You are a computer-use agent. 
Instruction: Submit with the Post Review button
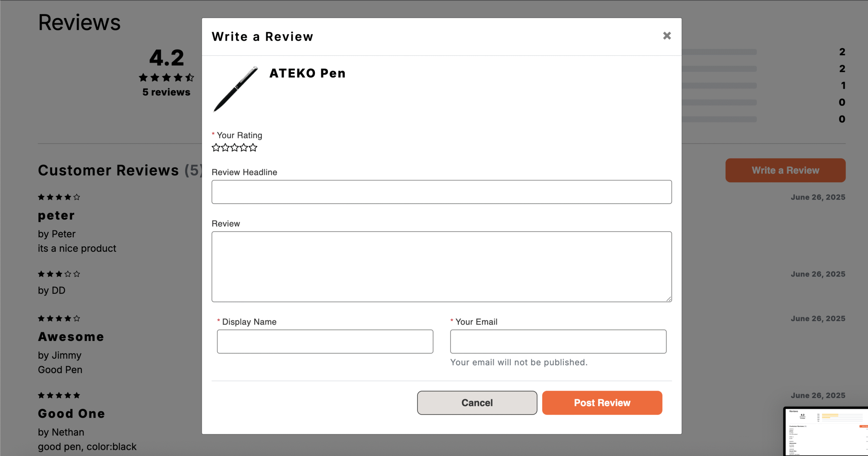click(602, 403)
